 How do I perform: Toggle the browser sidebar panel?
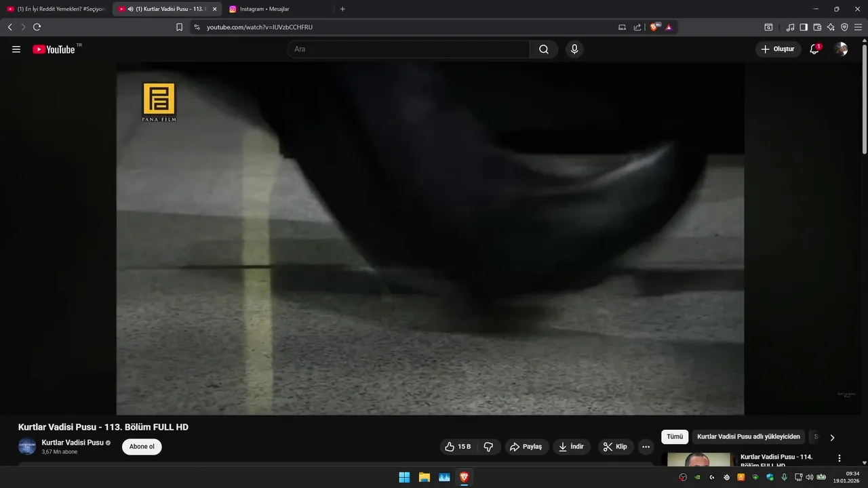coord(804,27)
